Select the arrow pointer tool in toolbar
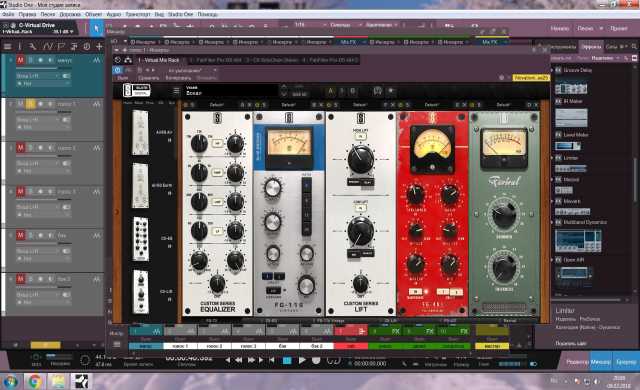Viewport: 640px width, 390px height. point(97,29)
